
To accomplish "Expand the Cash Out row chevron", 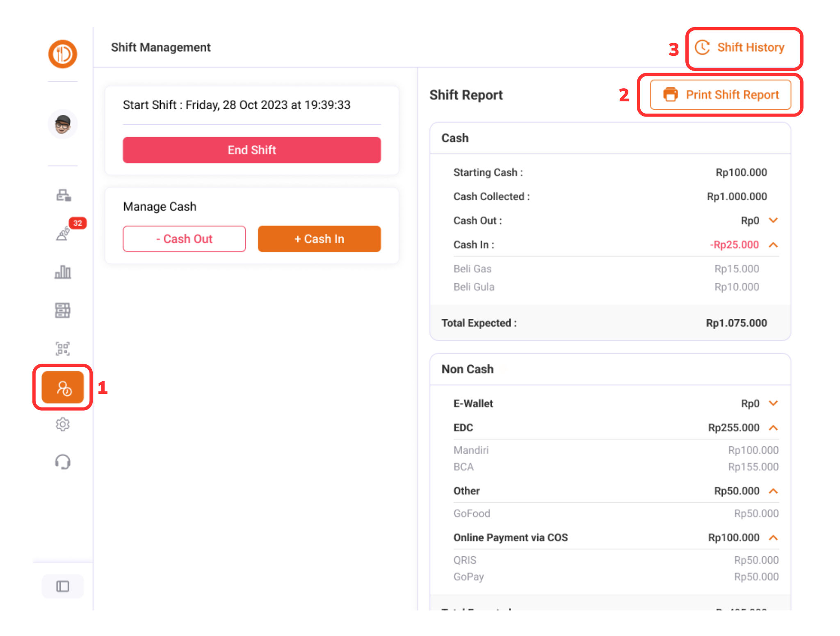I will pyautogui.click(x=773, y=220).
